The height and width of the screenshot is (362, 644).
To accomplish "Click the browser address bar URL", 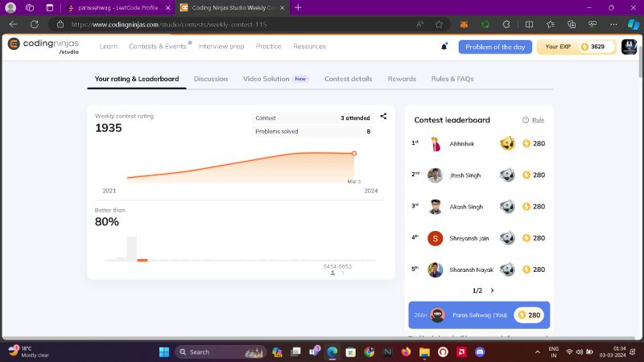I will click(x=169, y=25).
